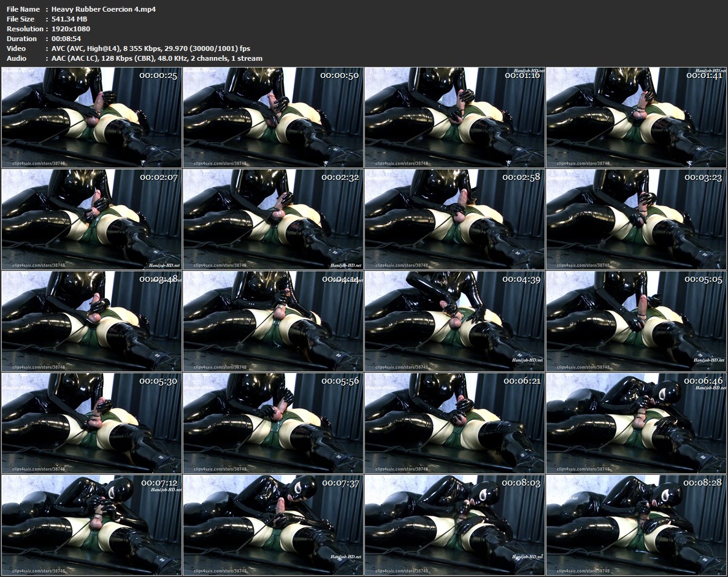Select the frame marked 00:00:50

(273, 117)
